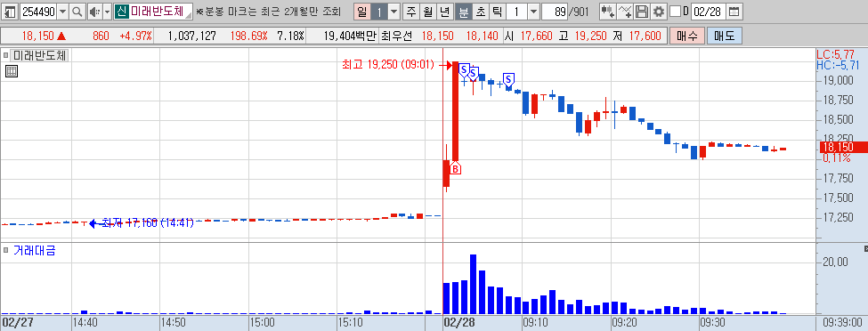The image size is (868, 331).
Task: Switch to the 분 minute chart tab
Action: 463,11
